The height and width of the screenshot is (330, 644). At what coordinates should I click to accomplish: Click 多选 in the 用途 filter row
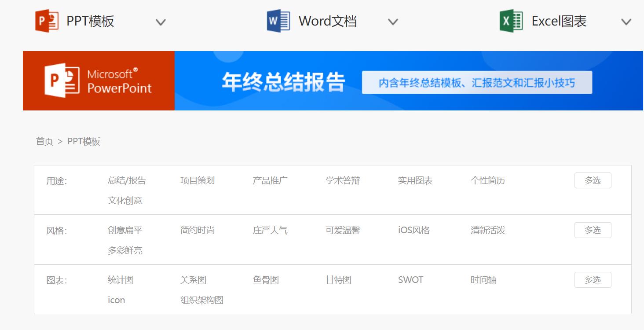pyautogui.click(x=593, y=180)
